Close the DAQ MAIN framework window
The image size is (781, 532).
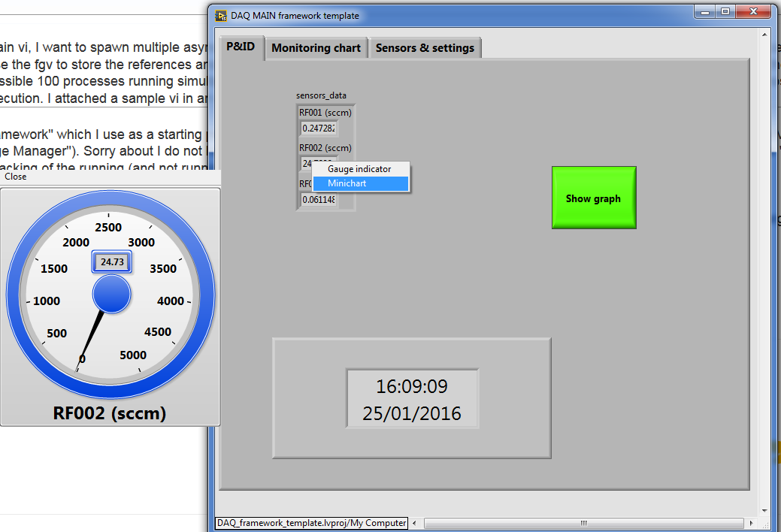754,12
